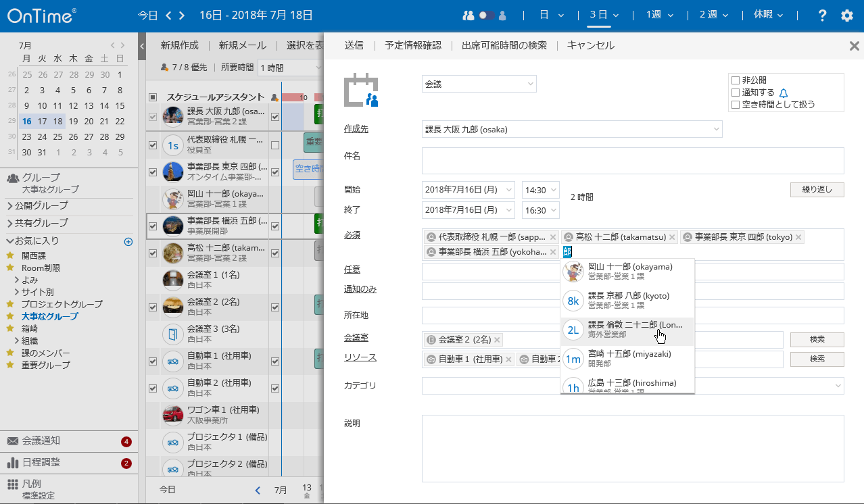This screenshot has height=504, width=864.
Task: Open the 14:30 start time dropdown
Action: [540, 190]
